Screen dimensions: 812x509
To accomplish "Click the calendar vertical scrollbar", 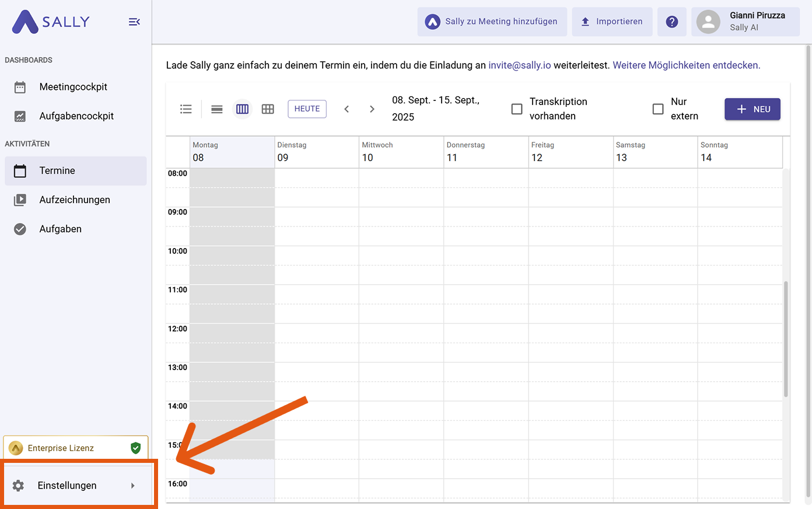I will 786,339.
